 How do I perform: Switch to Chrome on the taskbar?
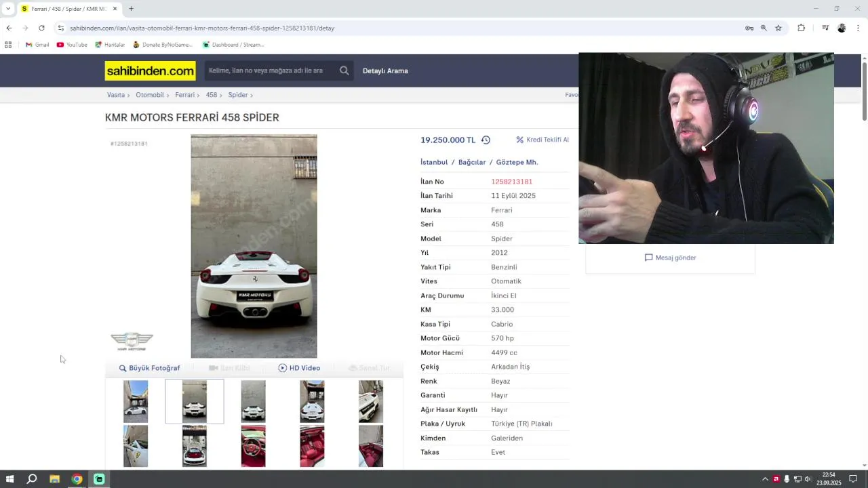coord(77,479)
